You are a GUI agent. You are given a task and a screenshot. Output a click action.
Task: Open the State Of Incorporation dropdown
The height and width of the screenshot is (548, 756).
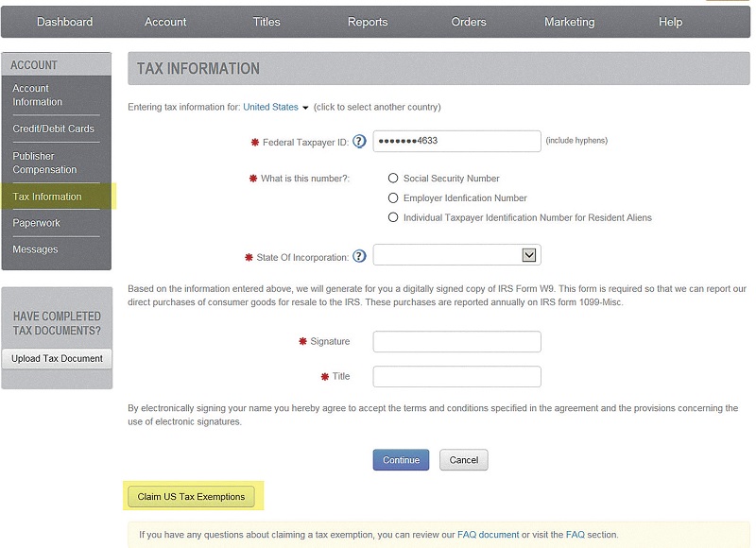click(x=529, y=255)
